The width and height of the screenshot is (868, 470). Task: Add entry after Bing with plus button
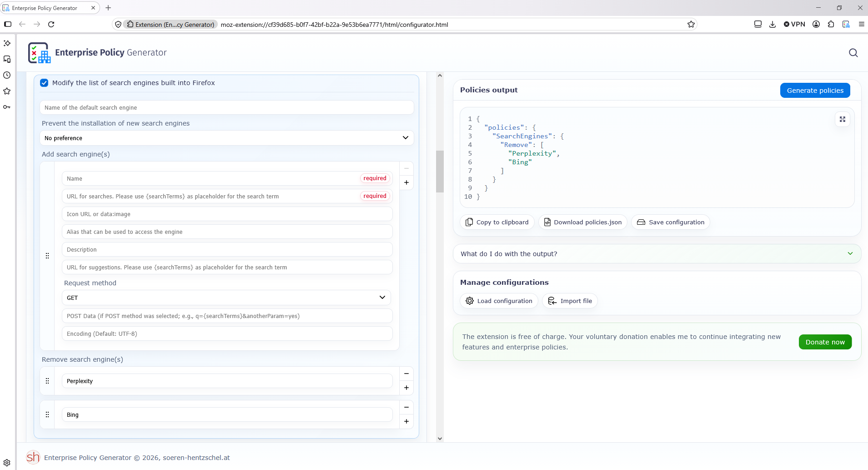point(406,421)
